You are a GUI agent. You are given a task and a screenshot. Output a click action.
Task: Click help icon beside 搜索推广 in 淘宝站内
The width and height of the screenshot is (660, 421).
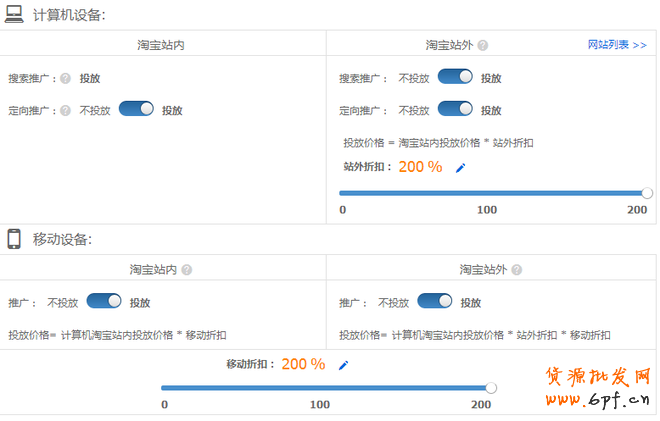click(65, 78)
